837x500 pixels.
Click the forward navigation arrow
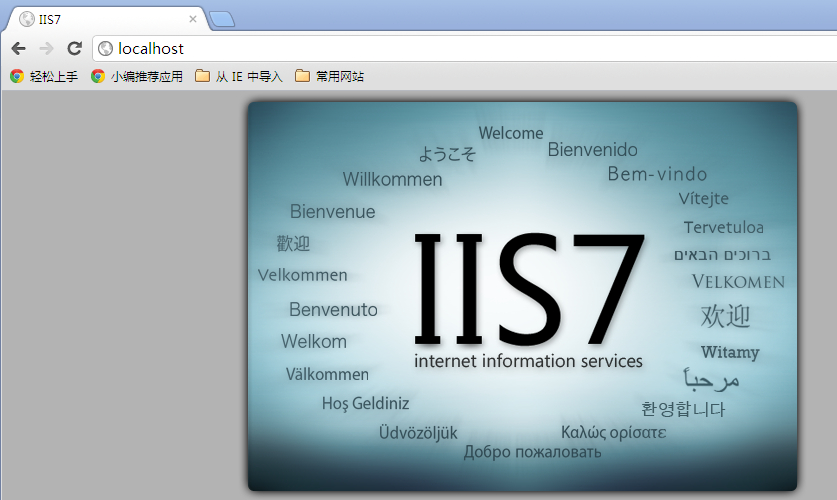coord(46,49)
